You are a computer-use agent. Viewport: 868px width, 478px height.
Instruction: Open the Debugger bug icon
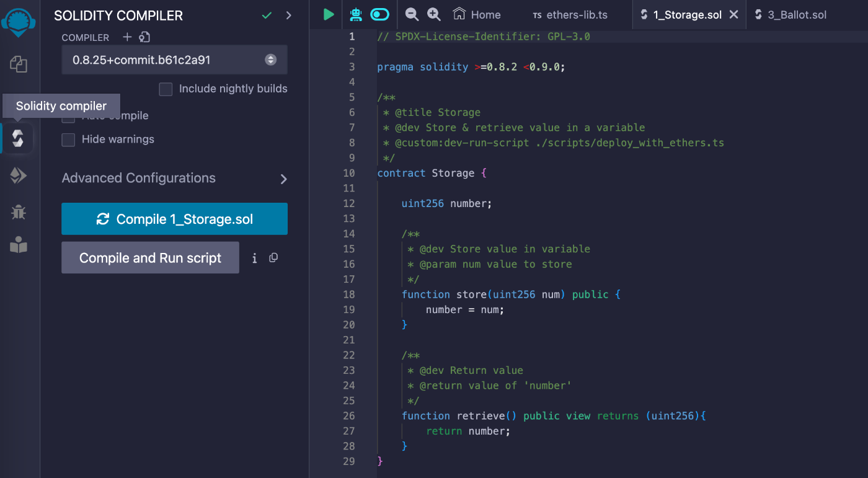(x=19, y=213)
